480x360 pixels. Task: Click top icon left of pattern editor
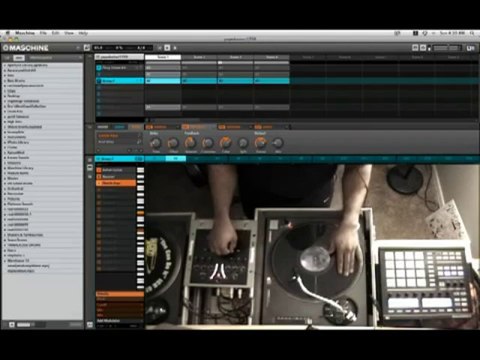click(90, 160)
